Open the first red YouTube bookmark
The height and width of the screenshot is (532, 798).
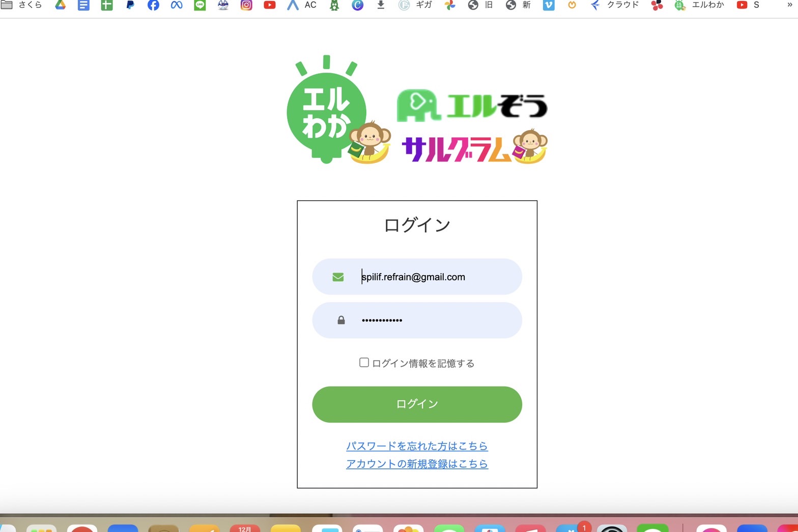tap(270, 5)
